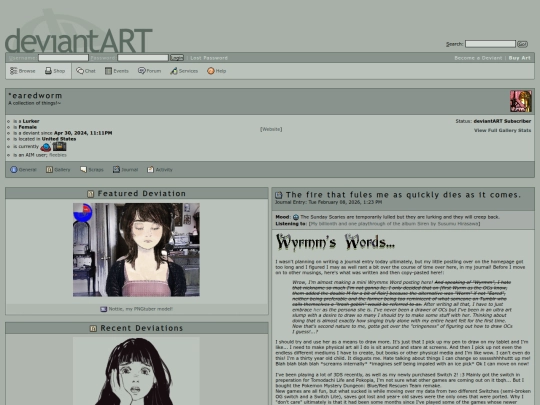Click the Wyrmm's Words heading
540x405 pixels.
pos(335,242)
